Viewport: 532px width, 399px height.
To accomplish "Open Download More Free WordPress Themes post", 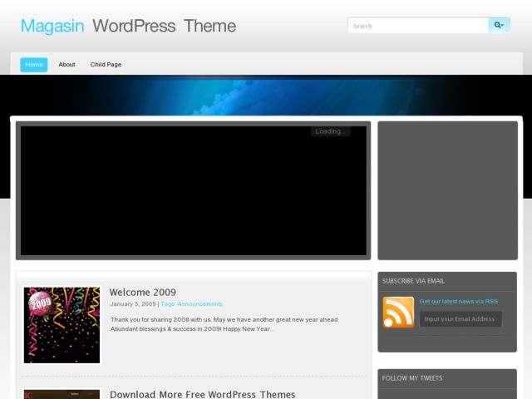I will click(203, 394).
